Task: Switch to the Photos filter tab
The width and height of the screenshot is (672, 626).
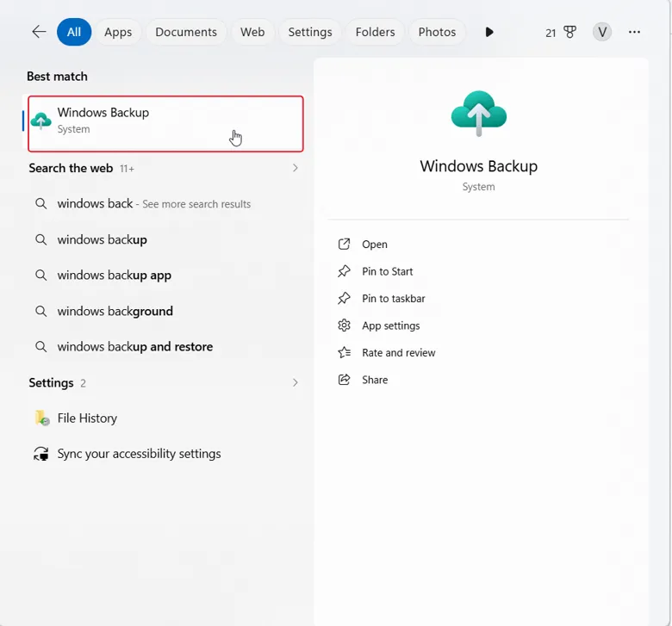Action: (437, 32)
